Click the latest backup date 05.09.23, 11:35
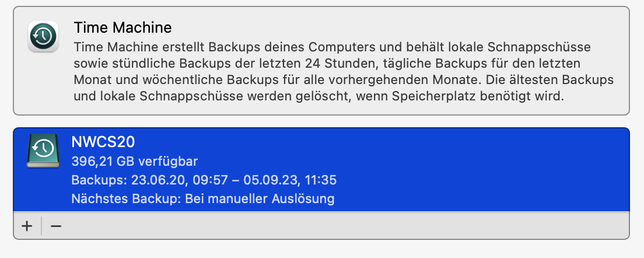The image size is (644, 258). click(x=294, y=180)
